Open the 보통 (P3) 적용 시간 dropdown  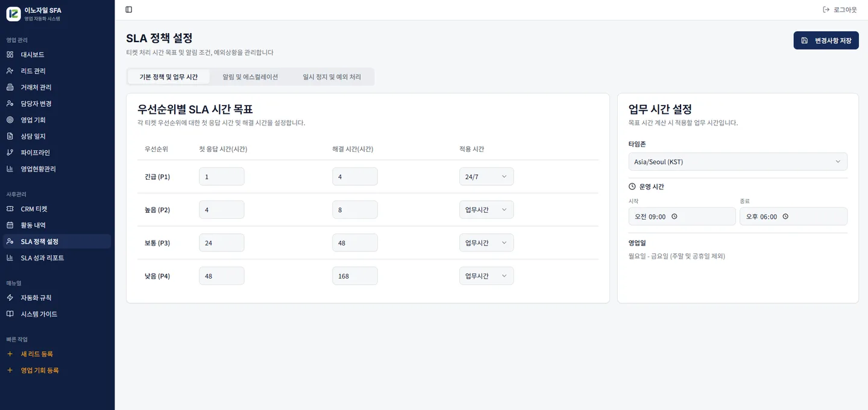[x=486, y=243]
